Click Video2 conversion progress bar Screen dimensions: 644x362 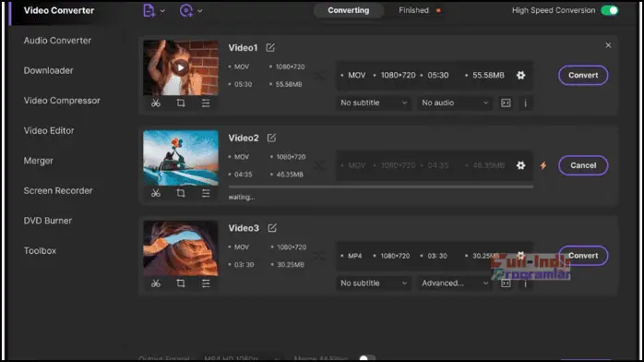pos(381,187)
